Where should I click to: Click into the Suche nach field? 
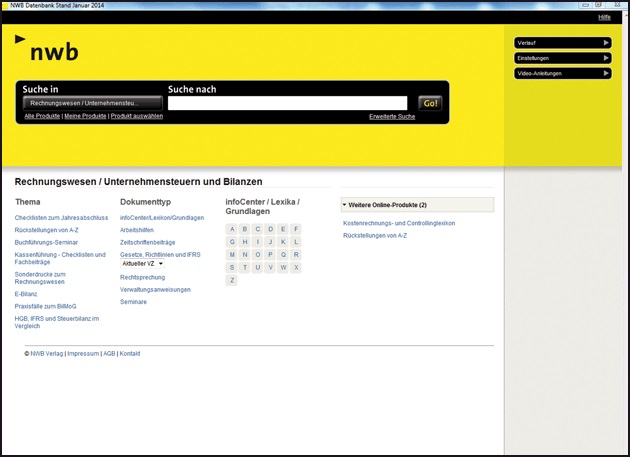(x=288, y=103)
